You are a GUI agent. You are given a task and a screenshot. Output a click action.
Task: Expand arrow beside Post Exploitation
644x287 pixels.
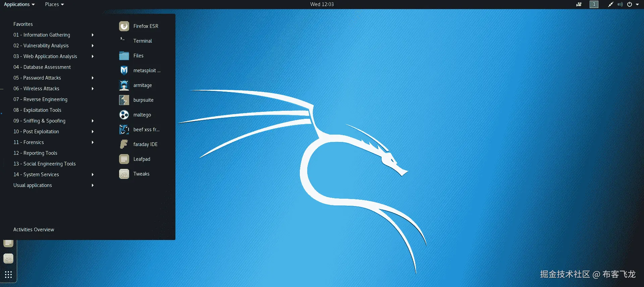click(93, 132)
